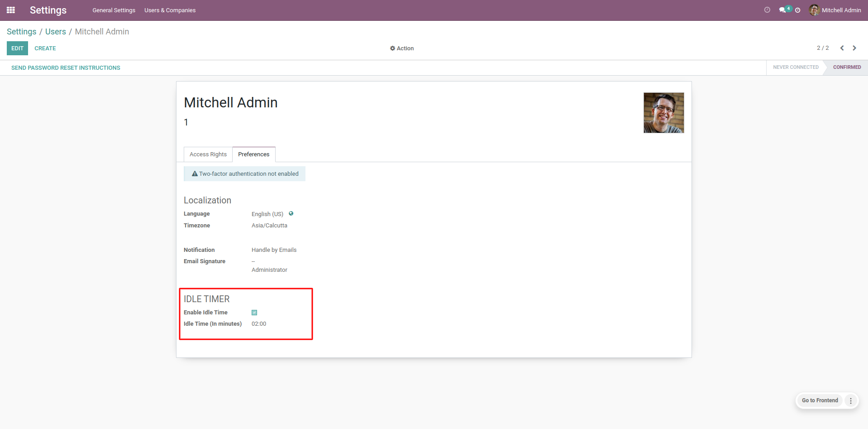
Task: Click the Administrator email signature text
Action: click(x=269, y=270)
